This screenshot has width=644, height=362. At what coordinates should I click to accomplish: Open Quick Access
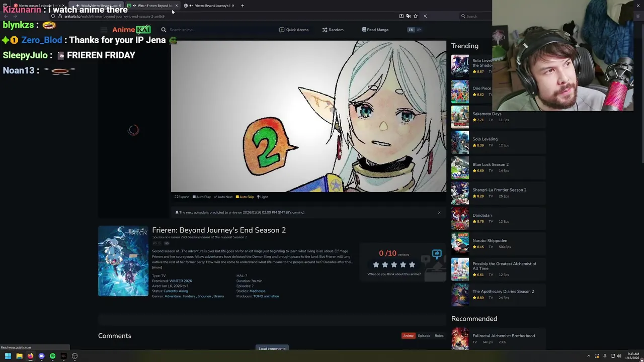(x=294, y=30)
